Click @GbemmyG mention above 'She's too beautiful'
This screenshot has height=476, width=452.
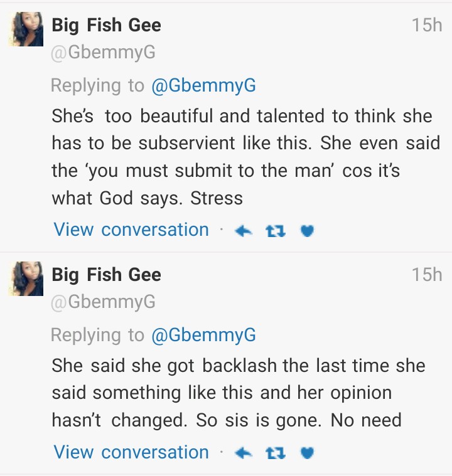(x=203, y=85)
